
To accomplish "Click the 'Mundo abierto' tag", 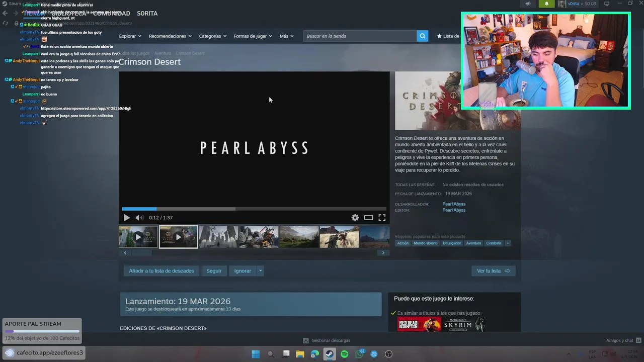I will [x=426, y=243].
